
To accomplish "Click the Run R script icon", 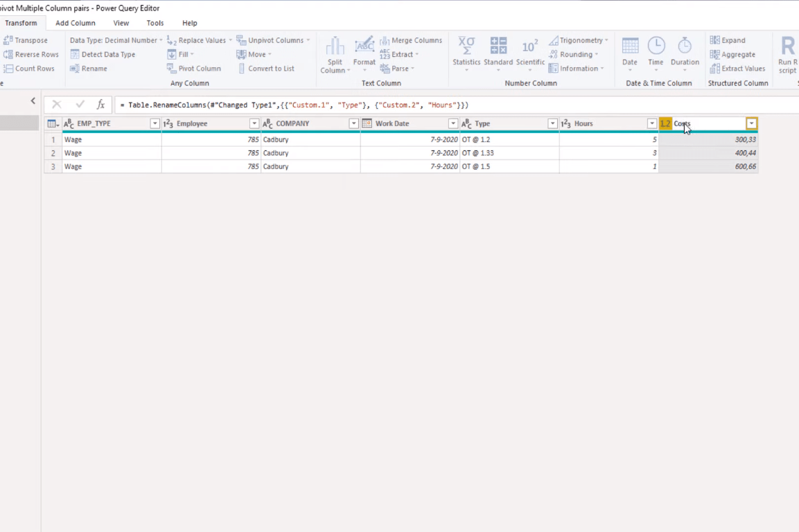I will click(x=788, y=46).
